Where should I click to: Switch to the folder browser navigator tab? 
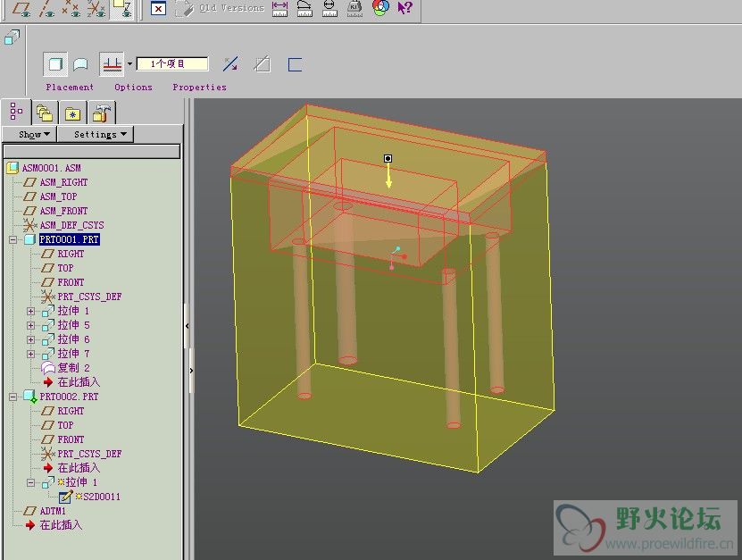[x=45, y=113]
